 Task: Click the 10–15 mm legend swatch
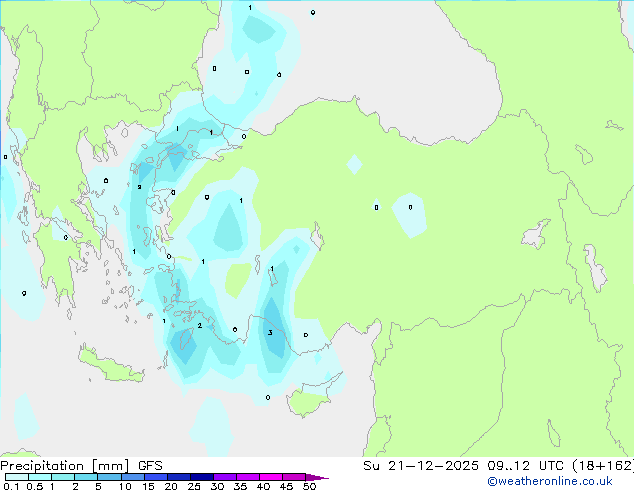coord(132,477)
